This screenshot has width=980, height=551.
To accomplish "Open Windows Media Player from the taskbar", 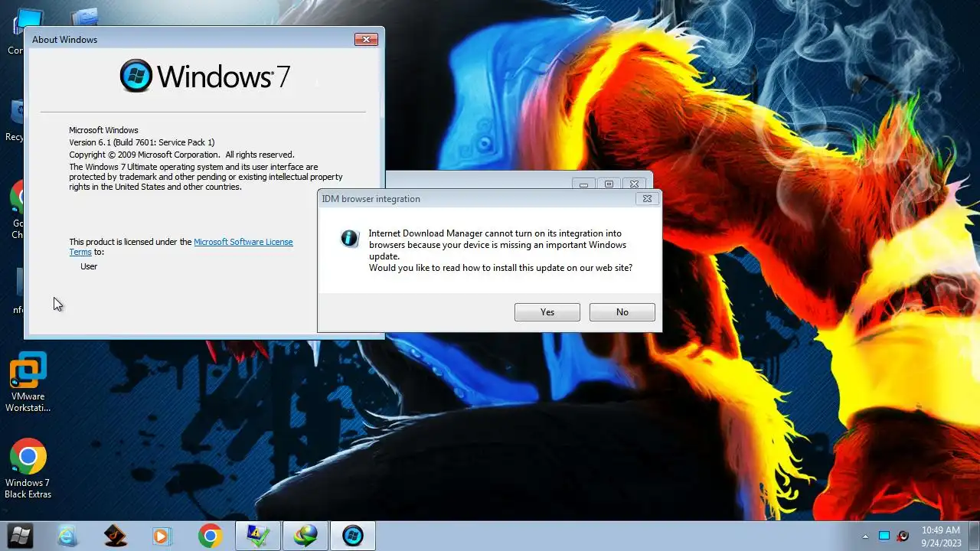I will 162,536.
